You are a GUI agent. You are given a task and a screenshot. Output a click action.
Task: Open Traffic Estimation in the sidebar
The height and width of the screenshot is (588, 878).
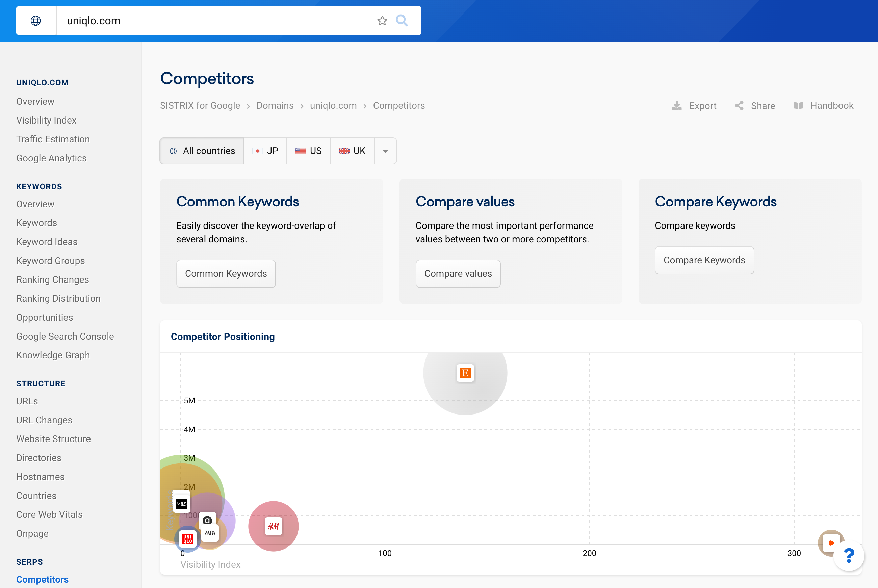pos(53,139)
